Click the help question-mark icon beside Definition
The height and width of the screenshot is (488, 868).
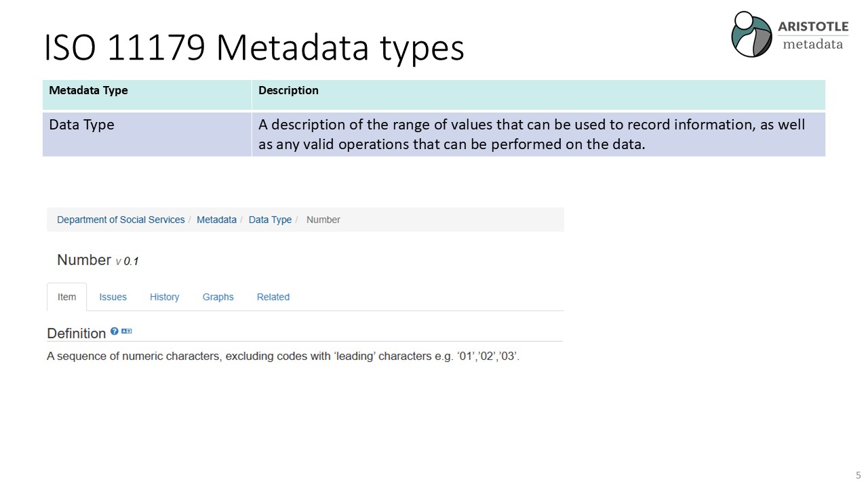pos(115,331)
